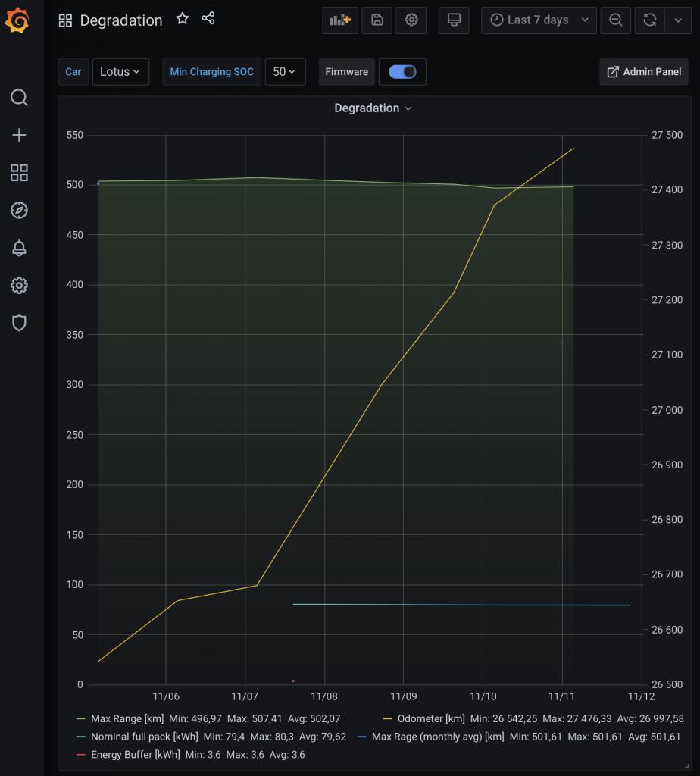Click the Energy Buffer legend color line
The height and width of the screenshot is (776, 700).
pyautogui.click(x=80, y=754)
